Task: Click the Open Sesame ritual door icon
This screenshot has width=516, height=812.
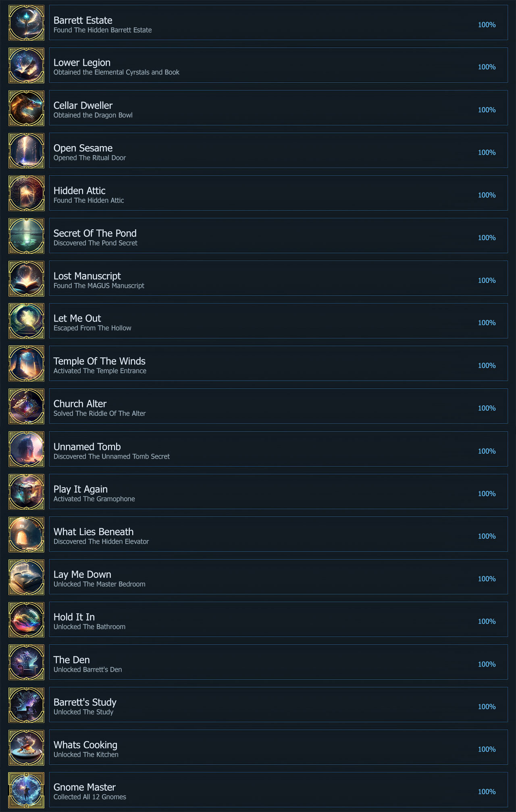Action: click(27, 151)
